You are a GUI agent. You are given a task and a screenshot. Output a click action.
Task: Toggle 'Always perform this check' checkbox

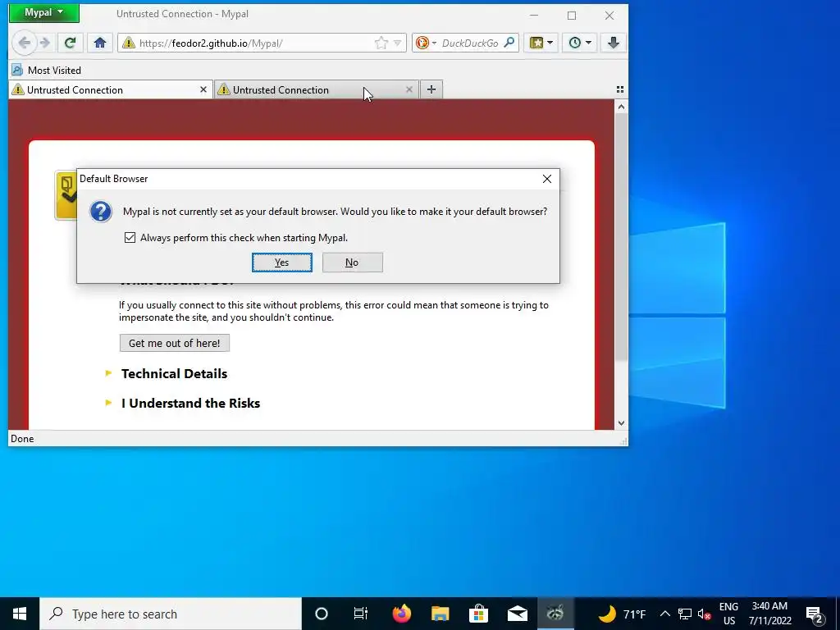point(130,237)
